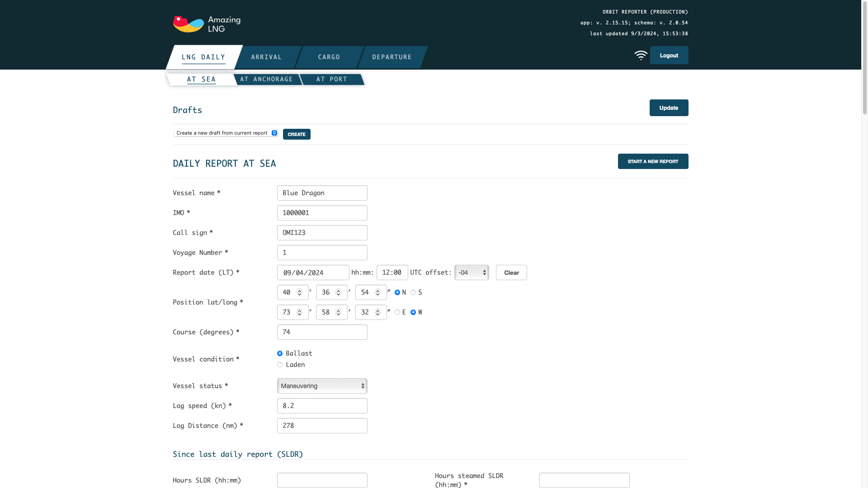Expand the drafts selection dropdown
This screenshot has width=868, height=488.
(x=225, y=133)
